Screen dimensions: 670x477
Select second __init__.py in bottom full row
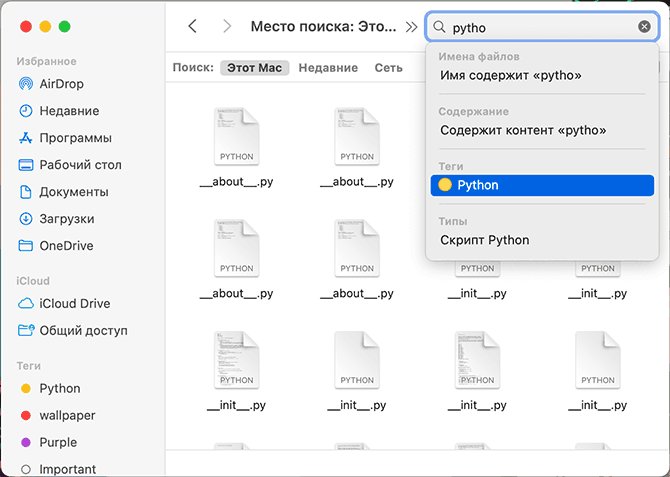point(357,371)
